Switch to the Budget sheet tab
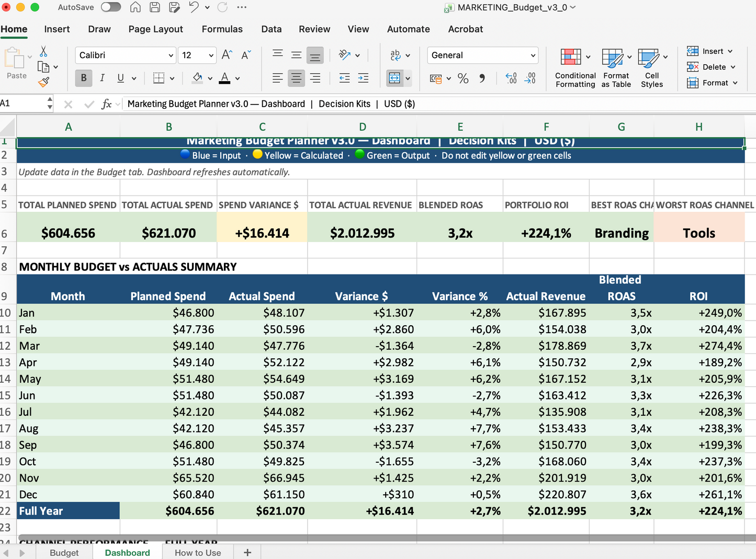This screenshot has height=559, width=756. click(64, 553)
